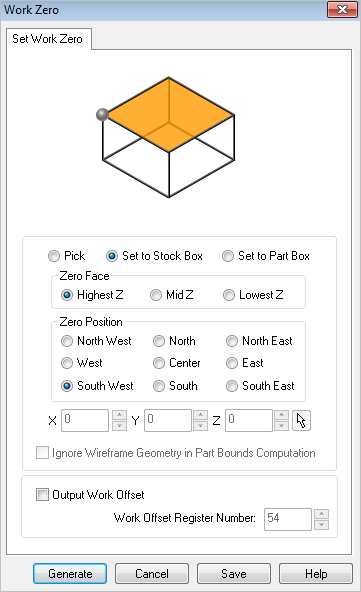
Task: Click the Generate button
Action: (x=70, y=574)
